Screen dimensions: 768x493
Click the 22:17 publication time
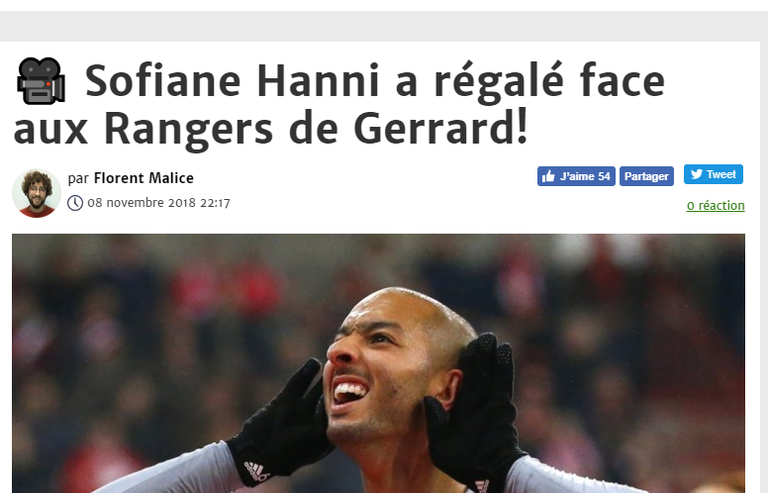[215, 203]
